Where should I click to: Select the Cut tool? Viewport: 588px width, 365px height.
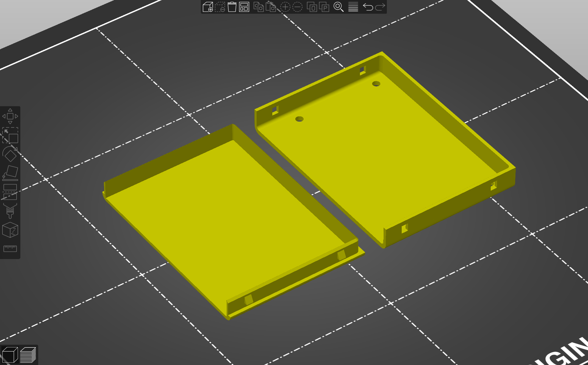pos(10,192)
